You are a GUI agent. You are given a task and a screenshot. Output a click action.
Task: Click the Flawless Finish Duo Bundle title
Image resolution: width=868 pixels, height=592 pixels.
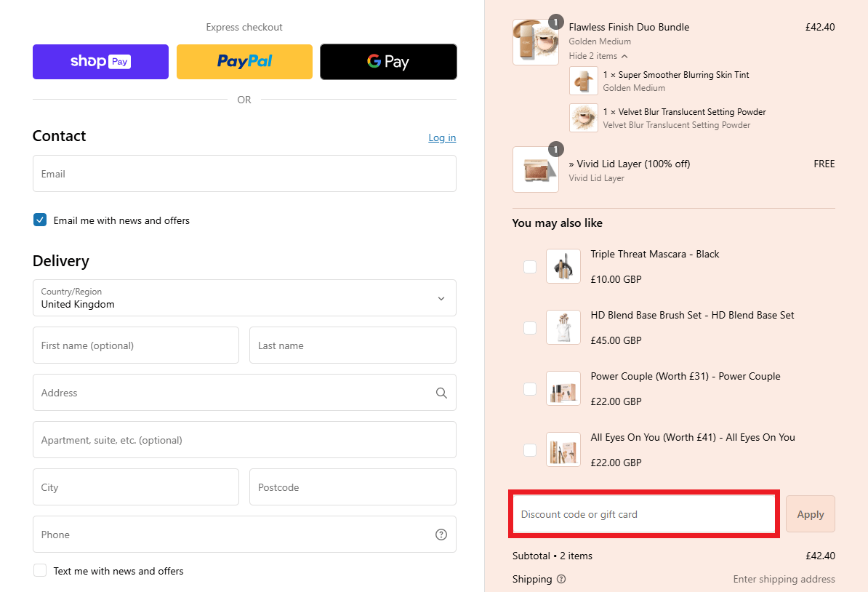coord(629,27)
